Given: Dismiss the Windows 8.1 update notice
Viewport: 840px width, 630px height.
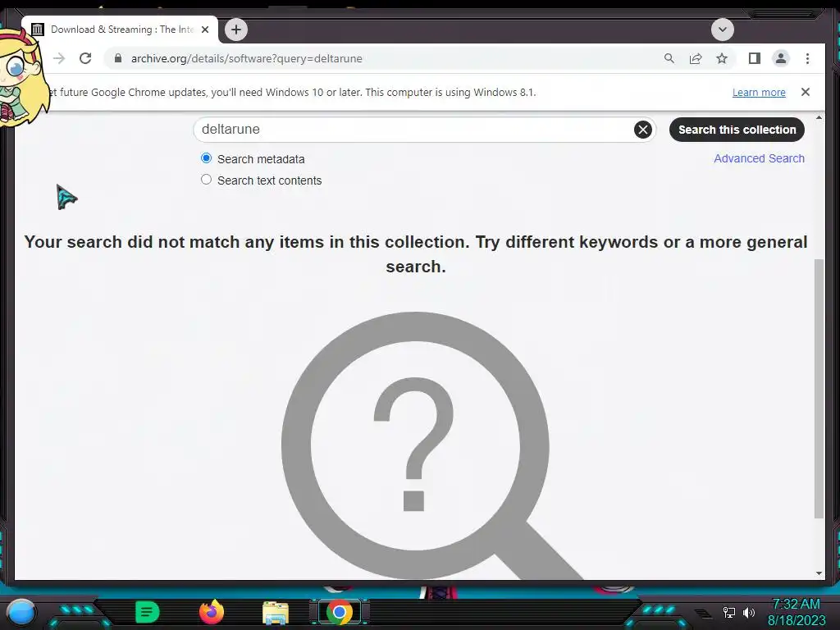Looking at the screenshot, I should 806,92.
